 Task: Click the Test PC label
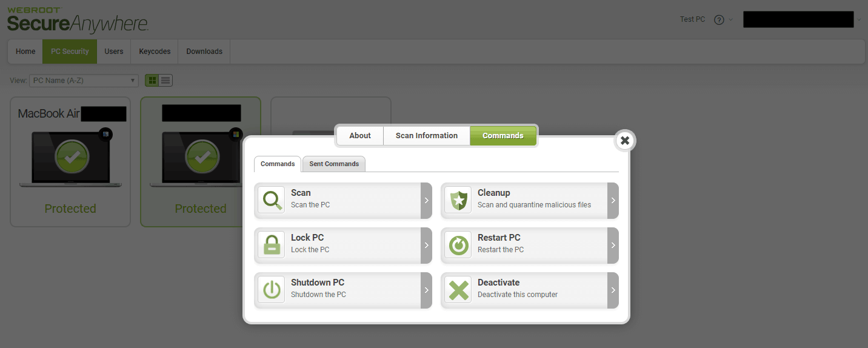click(692, 19)
